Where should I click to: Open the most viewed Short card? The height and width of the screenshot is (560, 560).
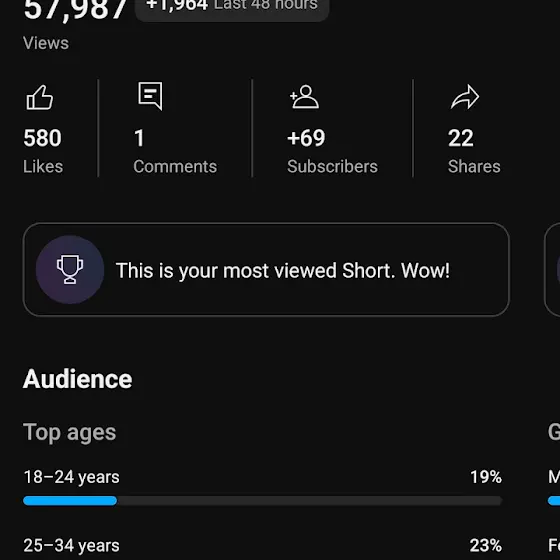(x=266, y=270)
